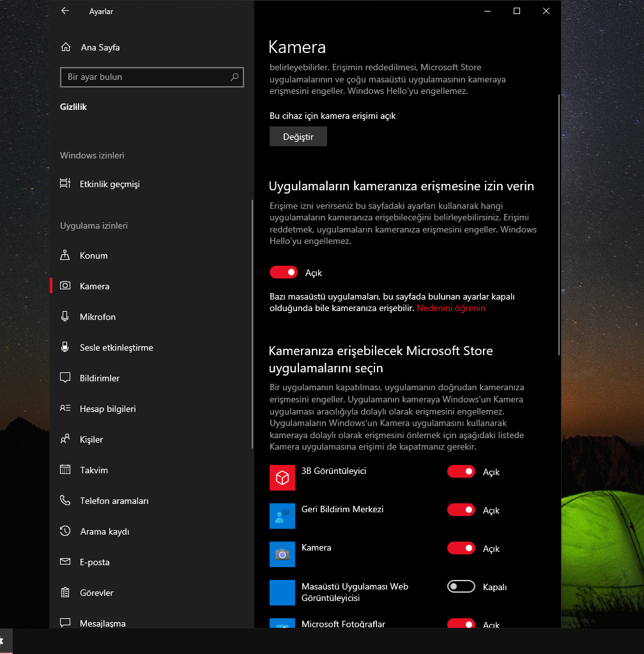Click 'Bu cihaz için kamera erişimi açık'
Image resolution: width=644 pixels, height=654 pixels.
[332, 116]
